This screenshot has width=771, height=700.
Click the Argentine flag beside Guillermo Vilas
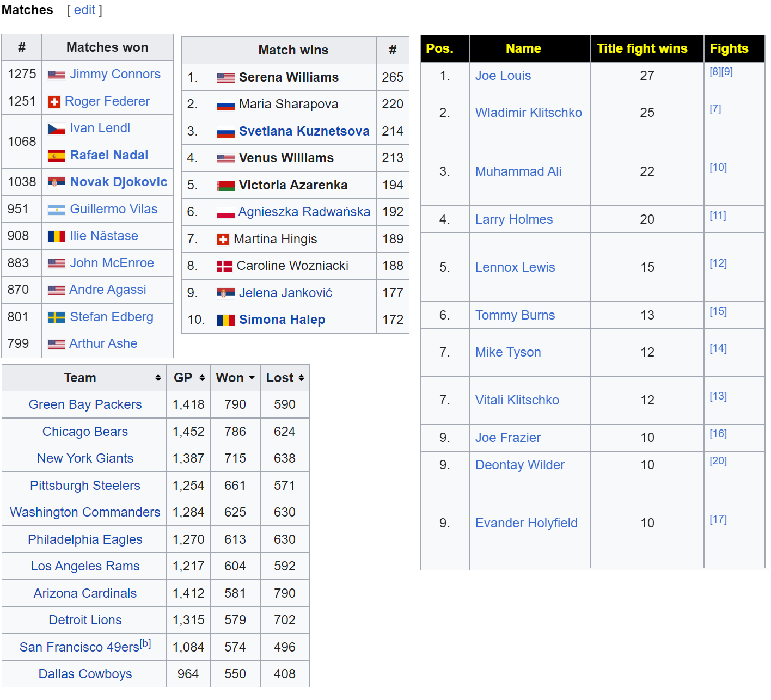57,210
